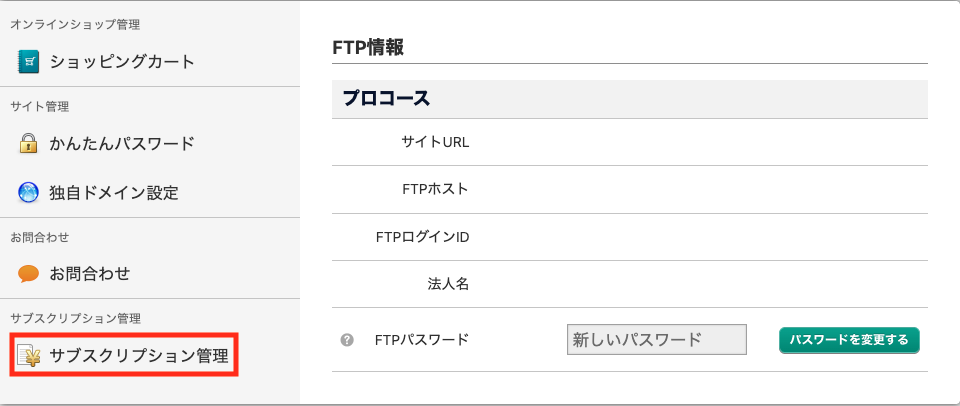Open the かんたんパスワード menu item

click(x=122, y=143)
